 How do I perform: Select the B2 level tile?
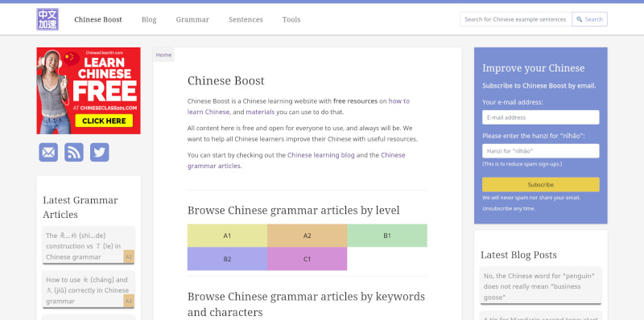tap(227, 259)
